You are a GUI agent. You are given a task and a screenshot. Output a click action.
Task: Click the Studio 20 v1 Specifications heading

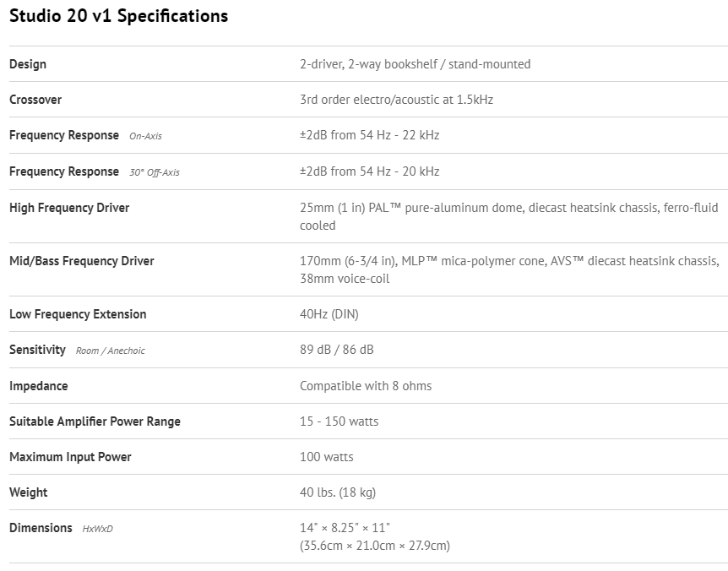coord(118,16)
